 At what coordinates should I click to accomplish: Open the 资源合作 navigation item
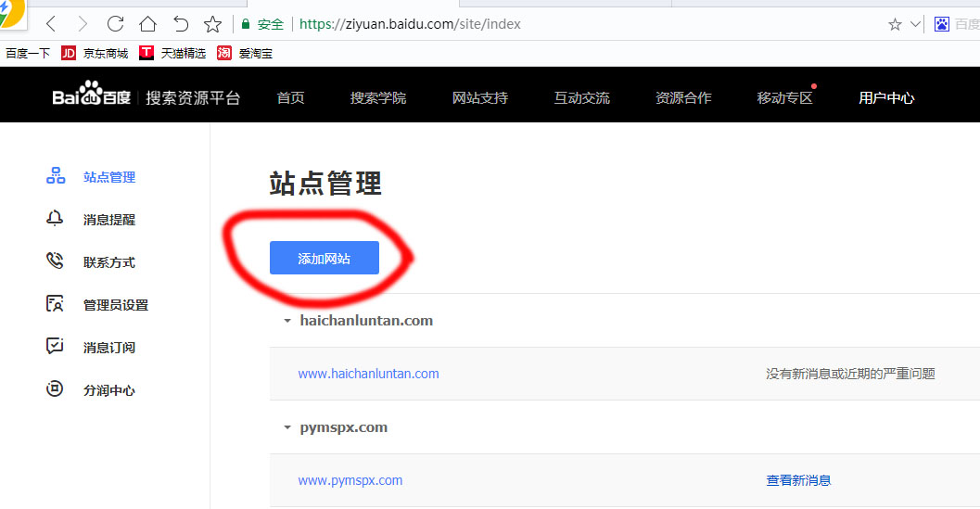[x=683, y=98]
